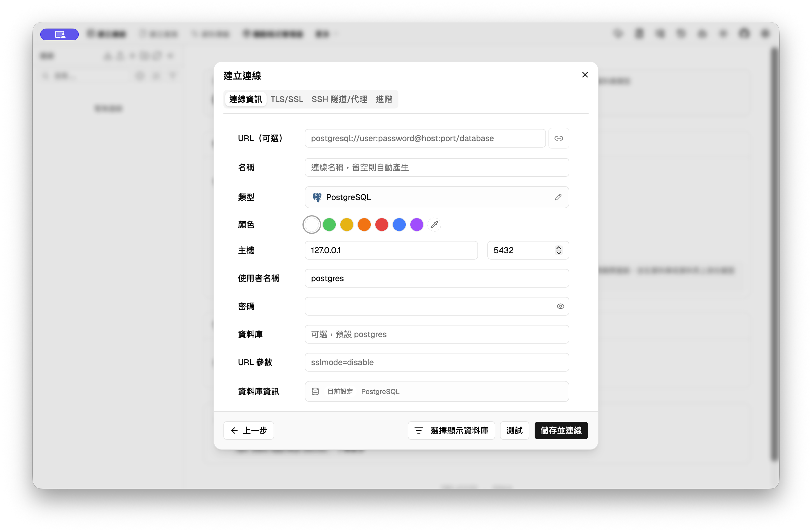Click the link icon beside the URL field
This screenshot has height=532, width=812.
559,138
